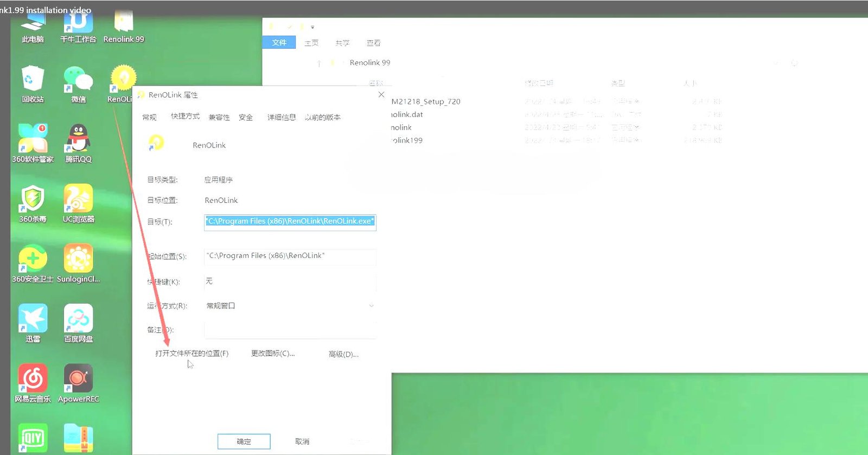Launch the UC浏览器 browser icon
This screenshot has width=868, height=455.
[78, 204]
